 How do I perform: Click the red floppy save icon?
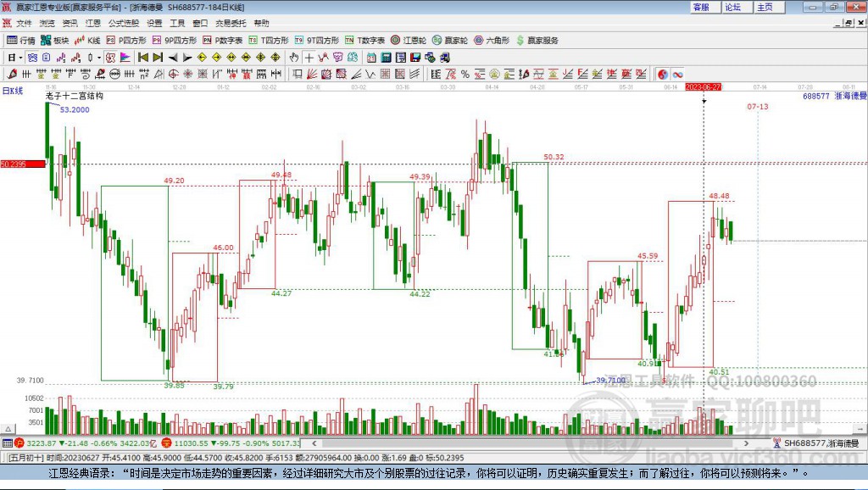point(415,58)
